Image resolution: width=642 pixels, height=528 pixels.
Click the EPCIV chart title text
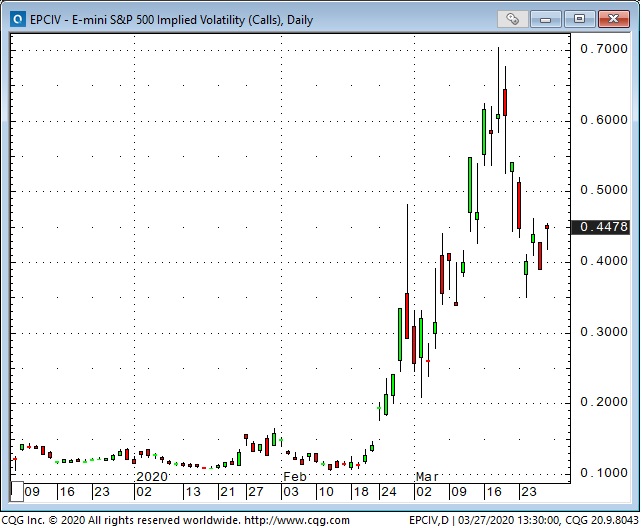pos(172,20)
